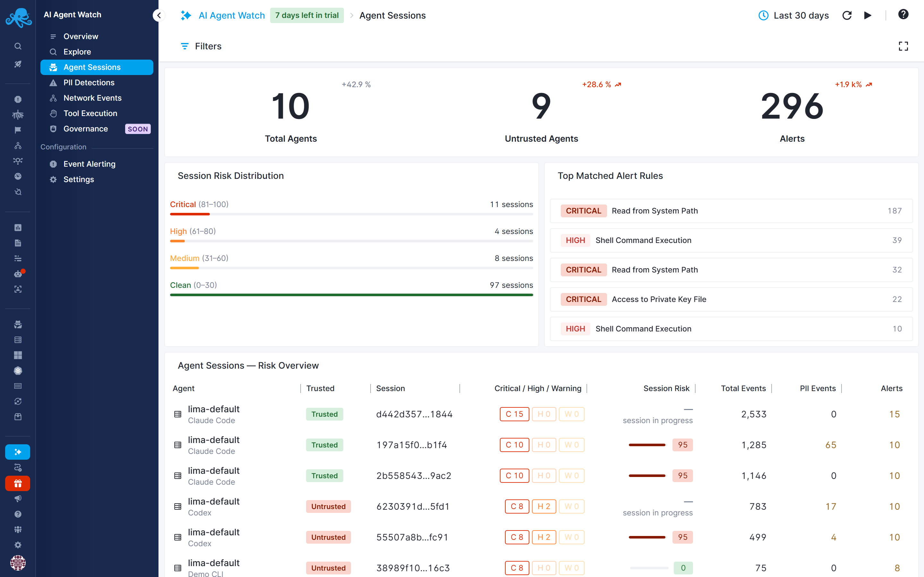924x577 pixels.
Task: Collapse the AI Agent Watch side panel
Action: 159,15
